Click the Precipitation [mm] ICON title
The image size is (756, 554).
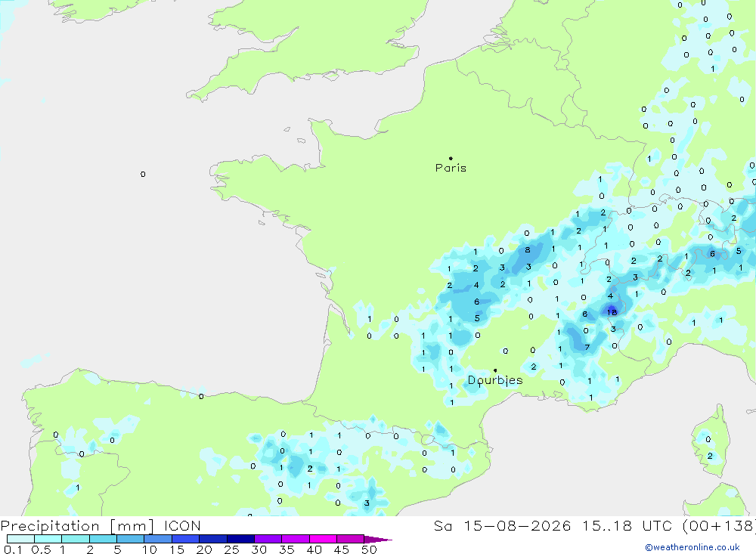(101, 525)
